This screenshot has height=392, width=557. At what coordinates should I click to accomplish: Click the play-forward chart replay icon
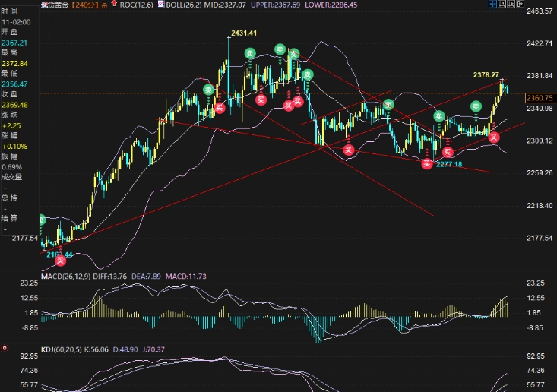pos(511,5)
